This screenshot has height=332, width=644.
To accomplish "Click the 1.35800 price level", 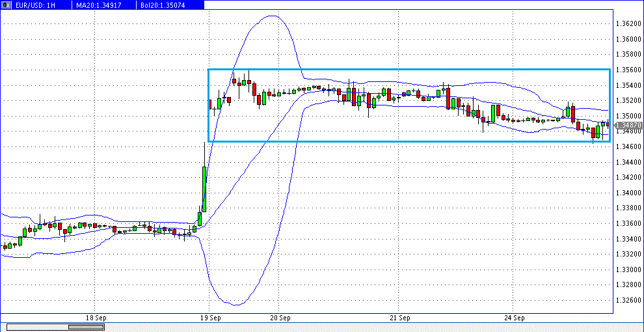I will 628,55.
